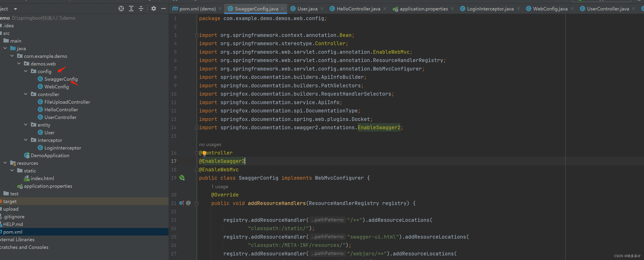Screen dimensions: 644x260
Task: Click the SwaggerConfig class name in code
Action: pos(258,178)
